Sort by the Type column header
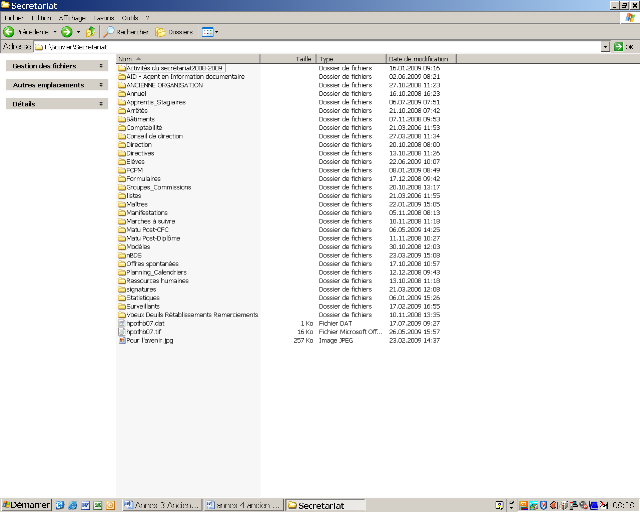The height and width of the screenshot is (512, 640). [x=351, y=59]
